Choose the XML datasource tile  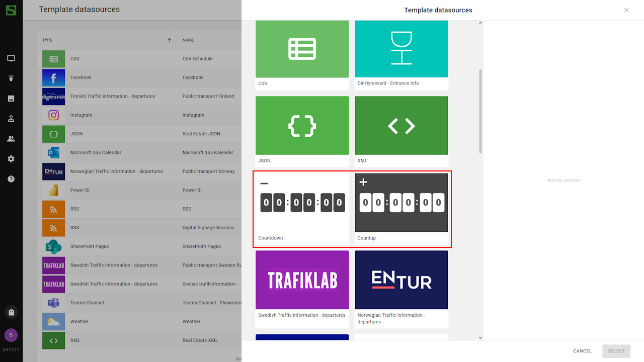pos(401,131)
